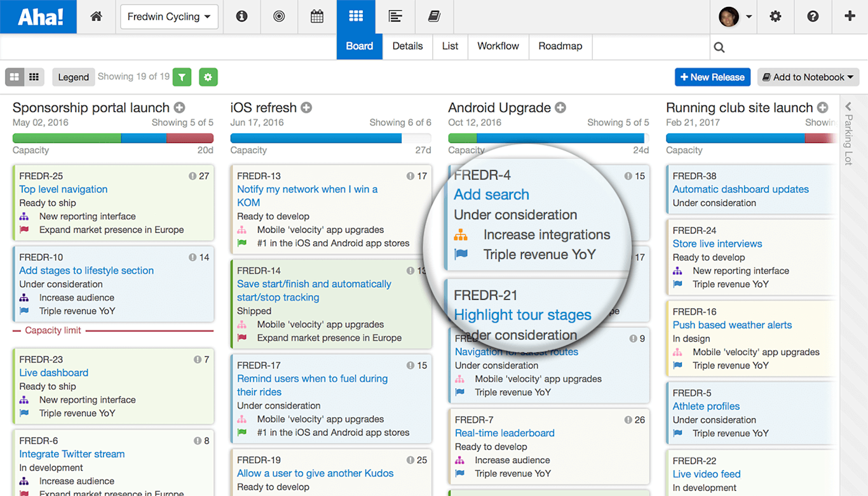
Task: Switch to the Roadmap tab
Action: (x=560, y=46)
